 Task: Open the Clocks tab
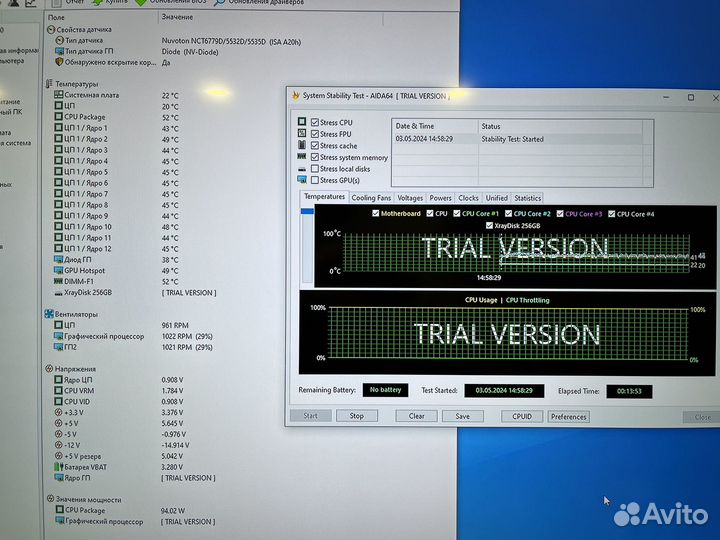pos(468,198)
